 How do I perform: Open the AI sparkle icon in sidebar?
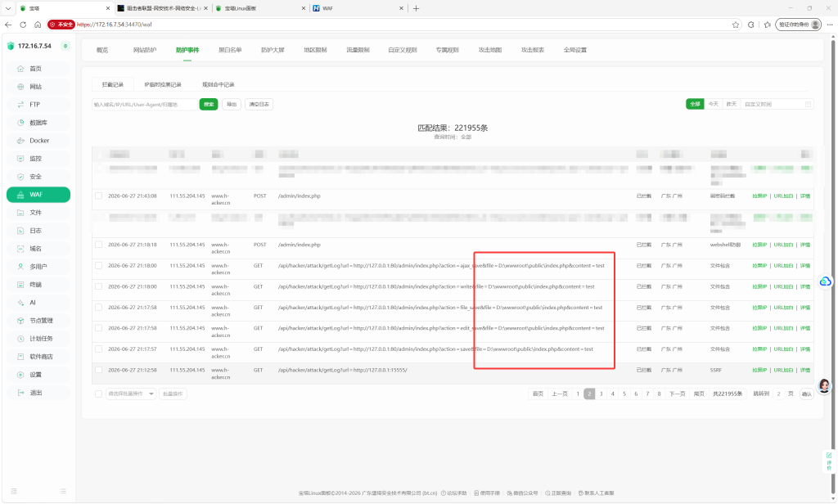(20, 303)
